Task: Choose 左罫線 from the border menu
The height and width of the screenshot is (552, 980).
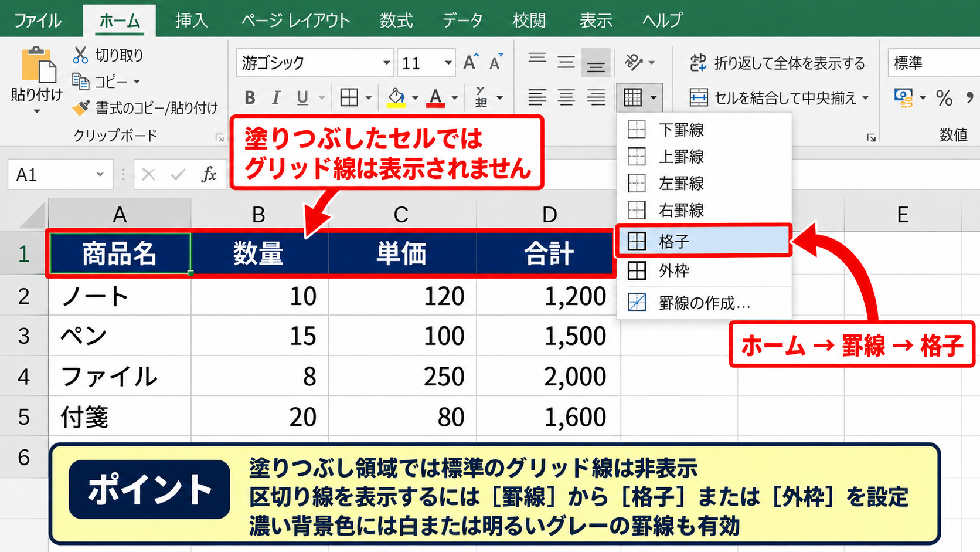Action: pos(704,184)
